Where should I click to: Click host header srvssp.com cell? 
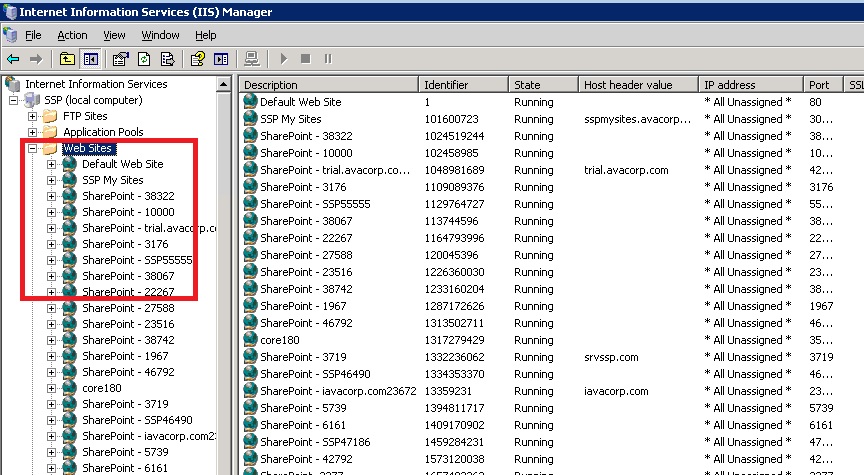[611, 357]
